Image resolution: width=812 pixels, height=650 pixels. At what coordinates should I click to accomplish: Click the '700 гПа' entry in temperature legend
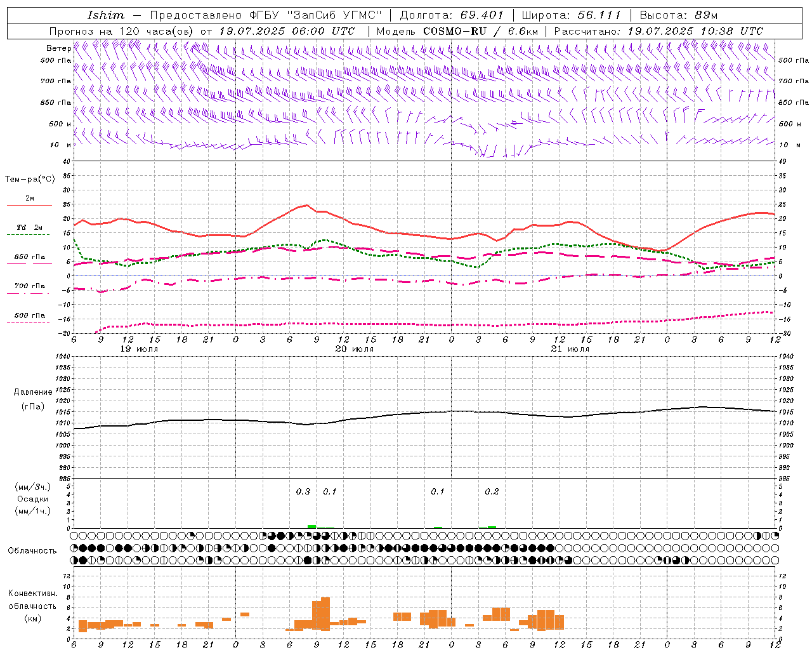coord(30,286)
